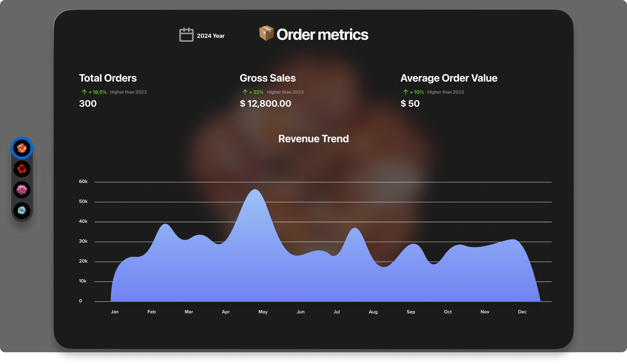627x364 pixels.
Task: Select the pale blue rose thumbnail
Action: 22,211
